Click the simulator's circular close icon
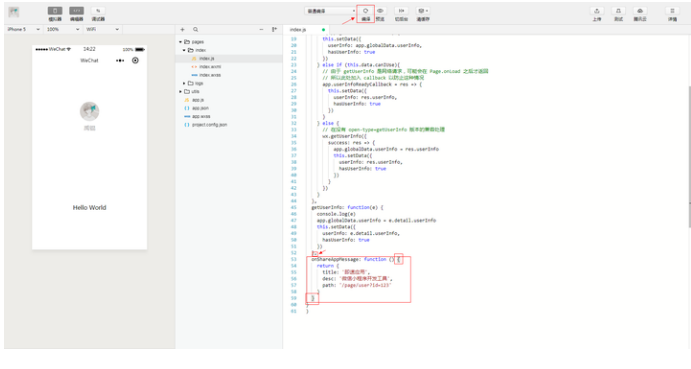Image resolution: width=691 pixels, height=369 pixels. click(135, 60)
